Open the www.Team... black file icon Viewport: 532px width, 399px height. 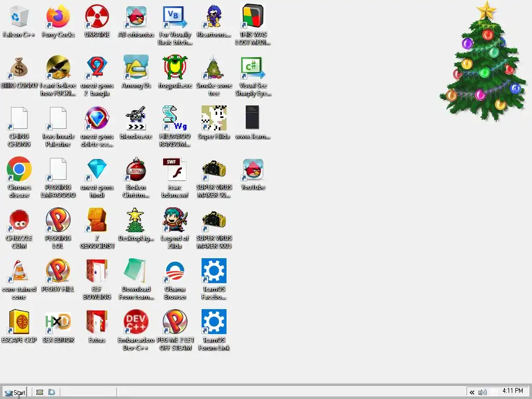(252, 117)
